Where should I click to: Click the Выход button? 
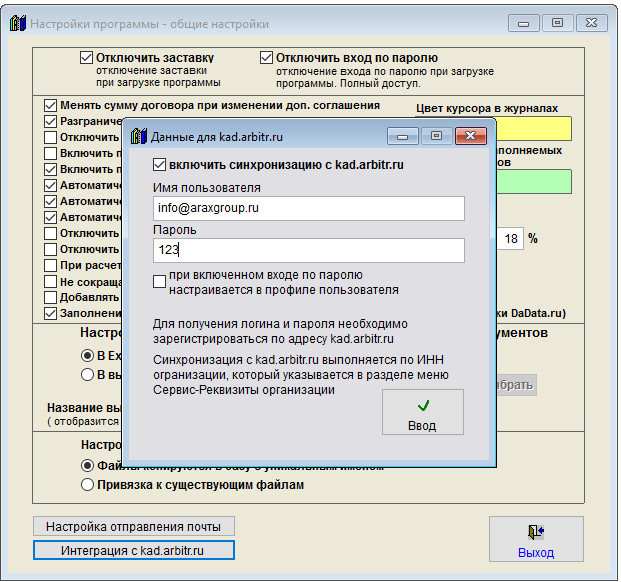[x=536, y=539]
